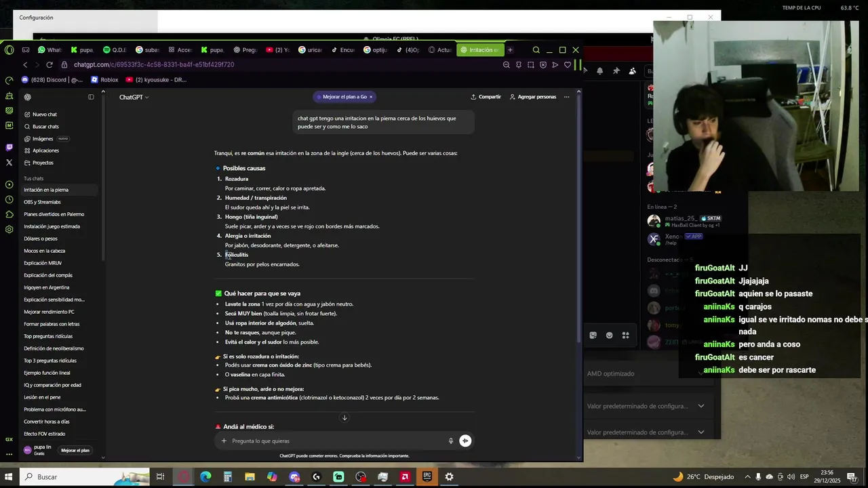Add a new browser tab

click(x=510, y=49)
